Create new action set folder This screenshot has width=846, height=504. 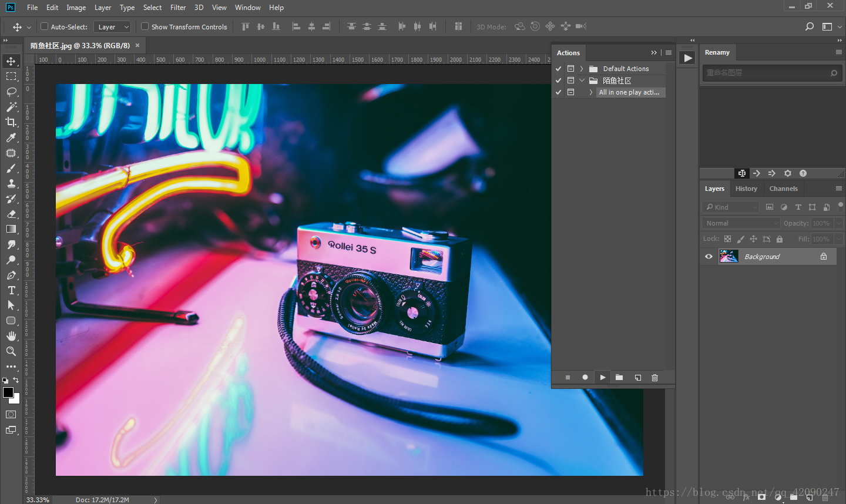click(619, 378)
